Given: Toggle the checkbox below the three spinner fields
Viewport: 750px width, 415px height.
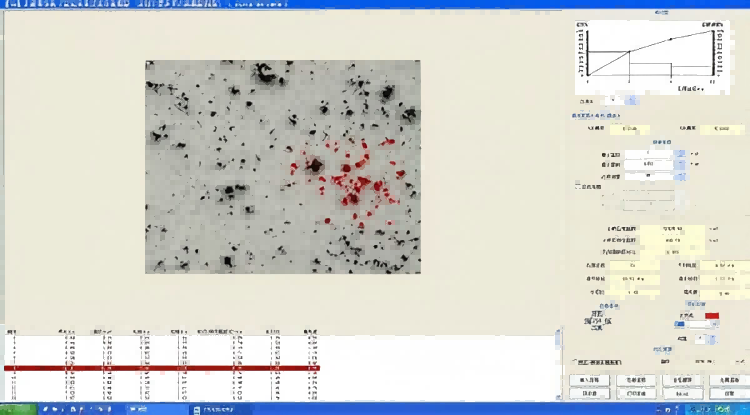Looking at the screenshot, I should [x=577, y=186].
